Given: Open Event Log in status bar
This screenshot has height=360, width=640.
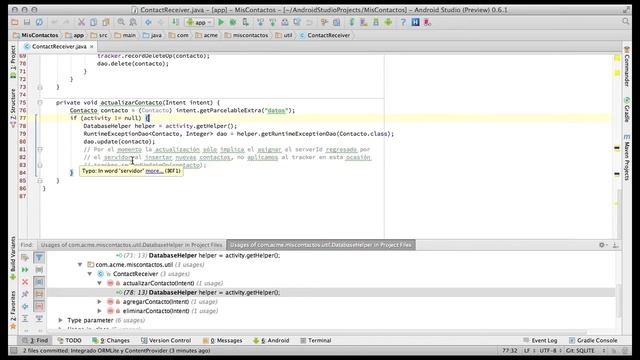Looking at the screenshot, I should click(x=540, y=340).
